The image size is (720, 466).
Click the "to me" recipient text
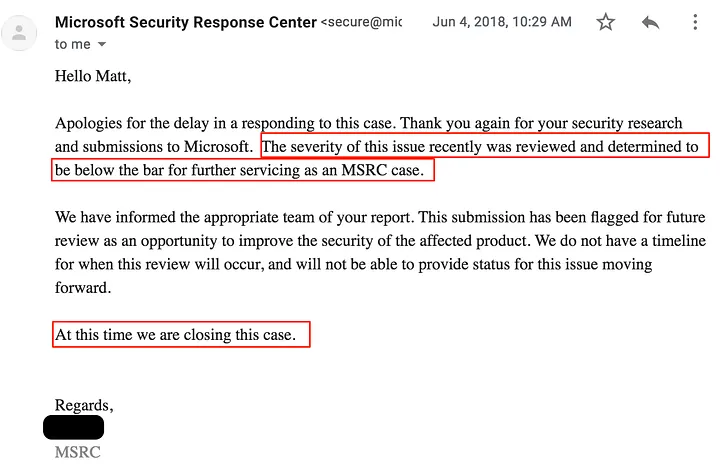[72, 44]
